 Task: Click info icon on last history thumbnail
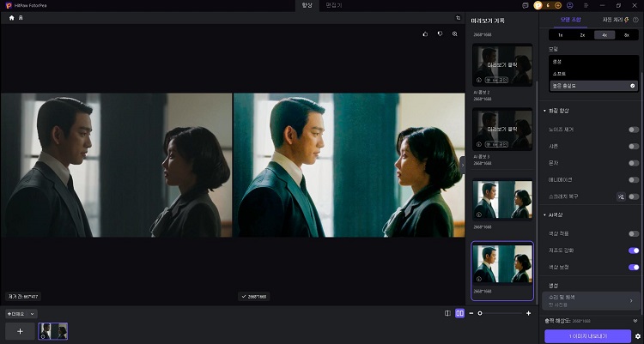pyautogui.click(x=479, y=279)
